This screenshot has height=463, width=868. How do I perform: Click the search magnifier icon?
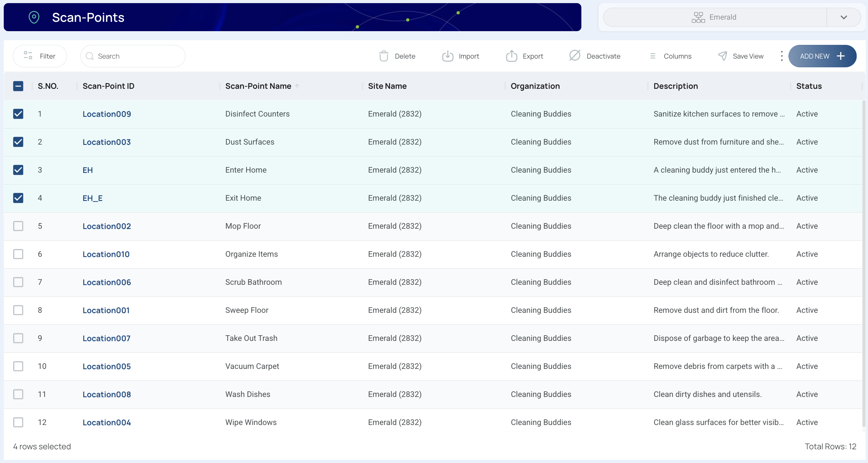(x=89, y=56)
